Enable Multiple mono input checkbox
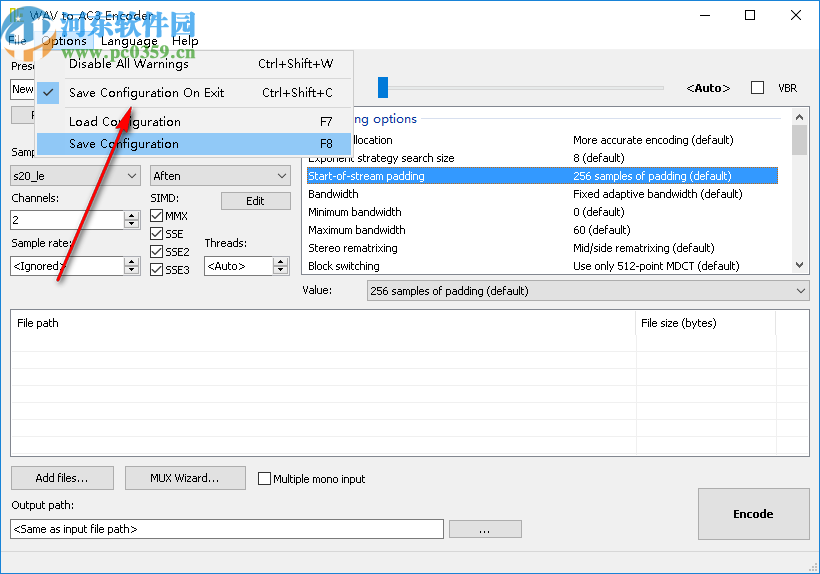The image size is (820, 574). pyautogui.click(x=265, y=478)
